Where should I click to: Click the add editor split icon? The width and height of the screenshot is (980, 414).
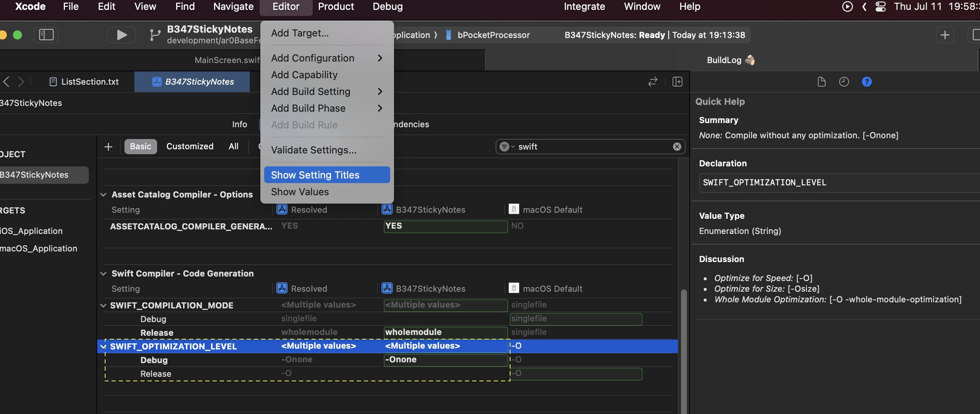click(x=677, y=82)
